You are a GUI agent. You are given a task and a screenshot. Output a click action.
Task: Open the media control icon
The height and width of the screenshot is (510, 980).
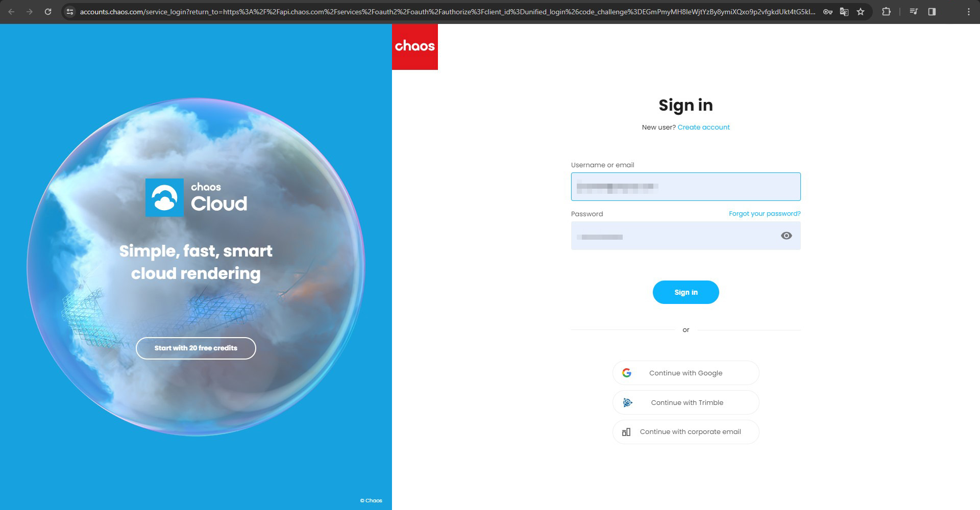914,12
